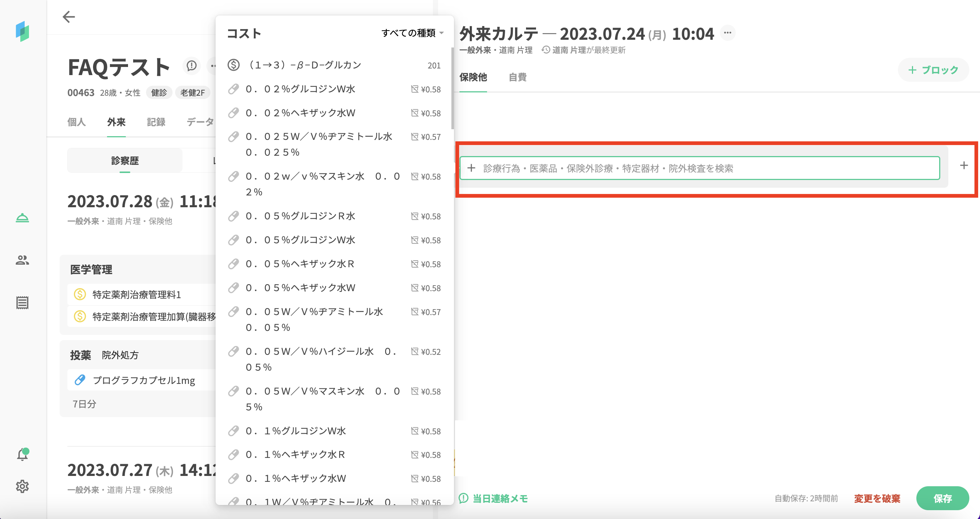Open more options beside karte time

tap(727, 33)
